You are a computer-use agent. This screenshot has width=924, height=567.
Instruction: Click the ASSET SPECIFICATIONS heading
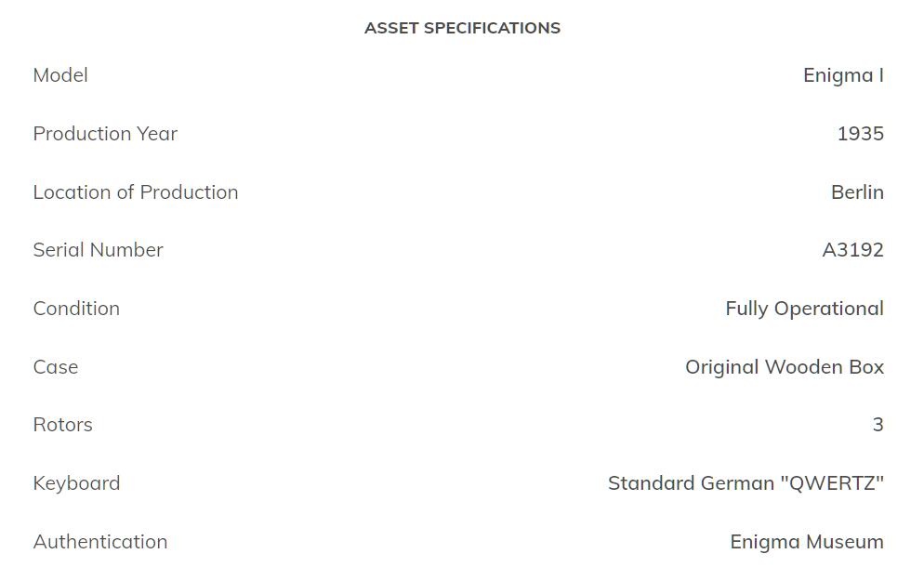pyautogui.click(x=462, y=28)
